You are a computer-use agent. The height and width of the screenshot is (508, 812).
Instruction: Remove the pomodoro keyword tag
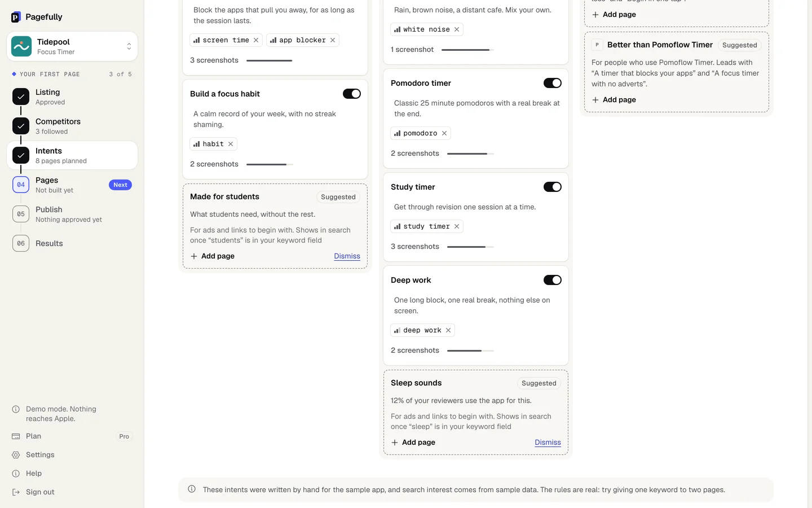tap(444, 133)
